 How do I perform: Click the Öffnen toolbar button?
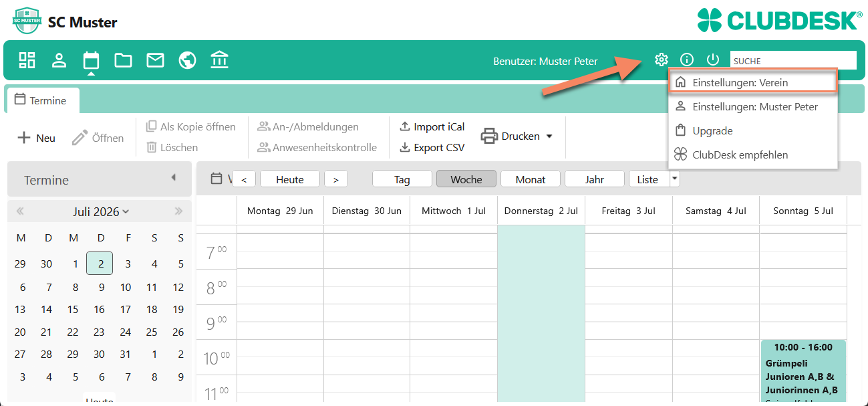point(98,138)
